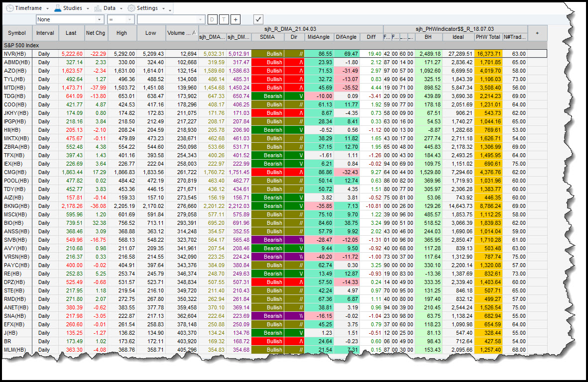The width and height of the screenshot is (588, 382).
Task: Select the SIVB(HB) symbol cell
Action: coord(17,240)
